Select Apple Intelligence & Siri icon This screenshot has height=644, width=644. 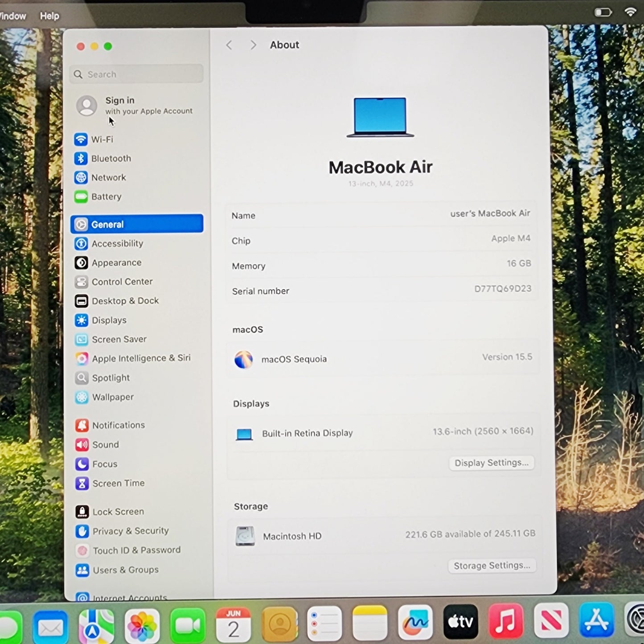[82, 358]
